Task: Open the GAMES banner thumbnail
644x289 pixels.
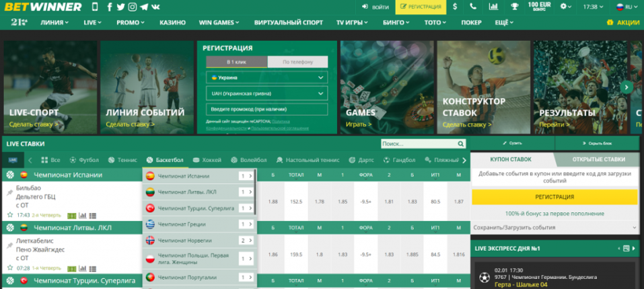Action: (x=386, y=87)
